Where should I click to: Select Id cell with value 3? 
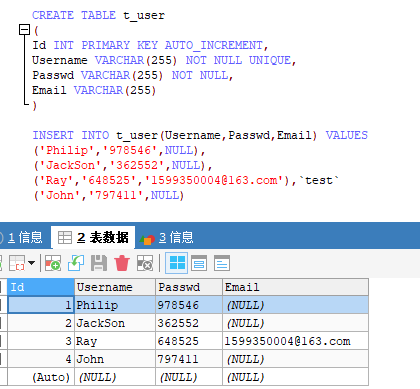(x=41, y=341)
